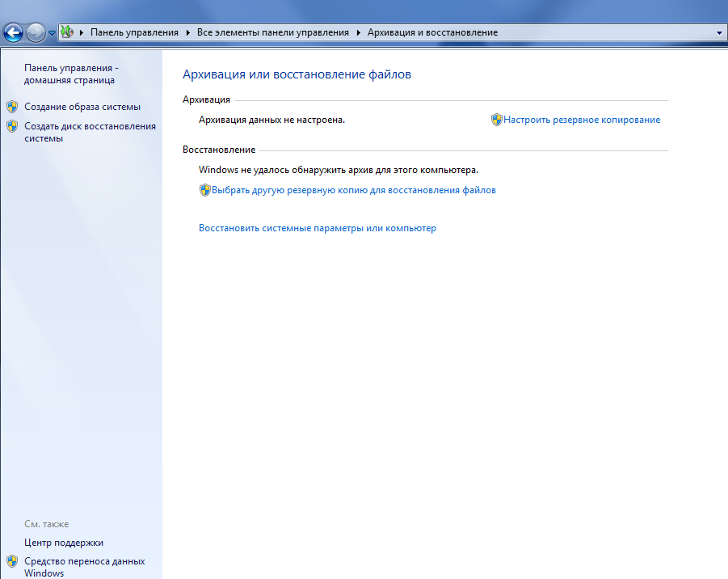Expand arrow before Архивация и восстановление breadcrumb
Screen dimensions: 728x579
(359, 32)
